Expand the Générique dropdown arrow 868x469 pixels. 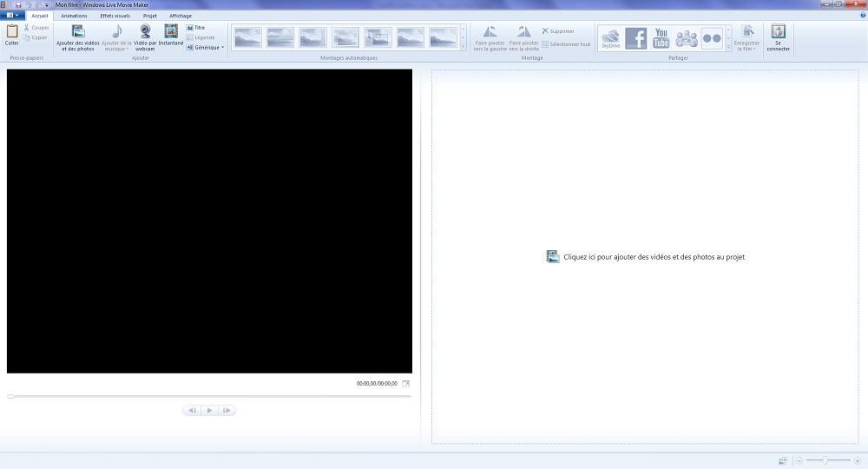[222, 48]
